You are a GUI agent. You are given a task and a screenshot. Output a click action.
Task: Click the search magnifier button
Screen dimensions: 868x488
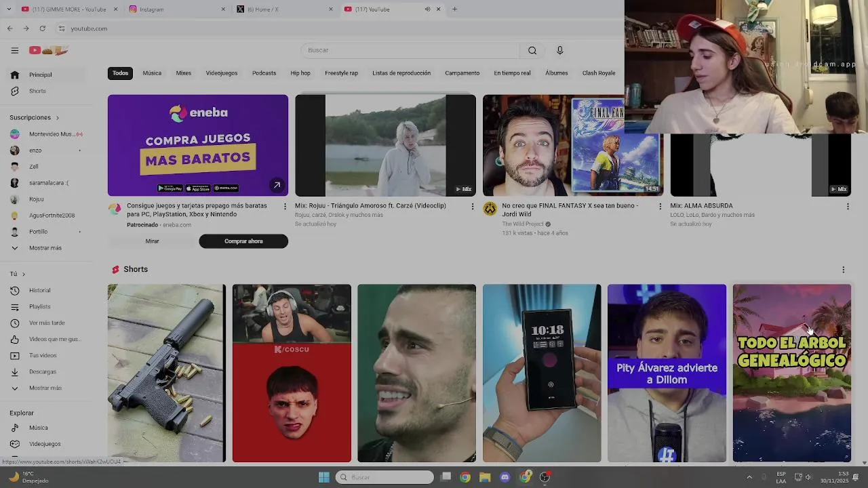point(532,50)
